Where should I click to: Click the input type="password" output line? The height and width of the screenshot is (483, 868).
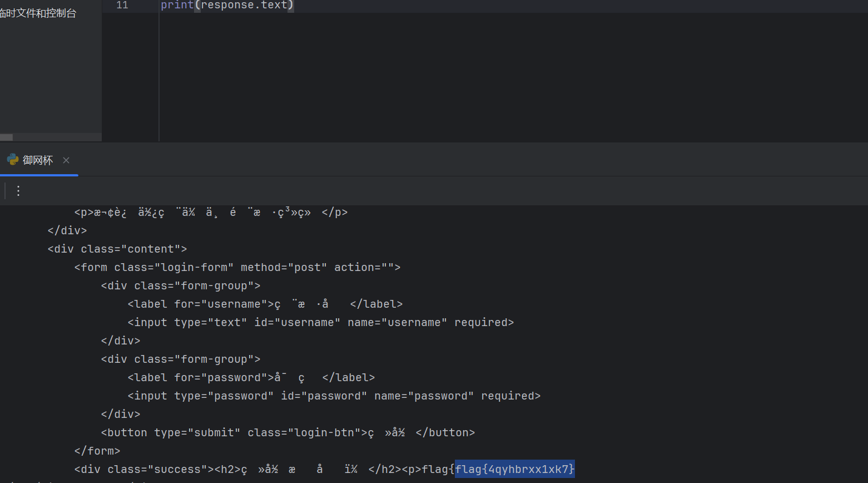click(x=334, y=396)
